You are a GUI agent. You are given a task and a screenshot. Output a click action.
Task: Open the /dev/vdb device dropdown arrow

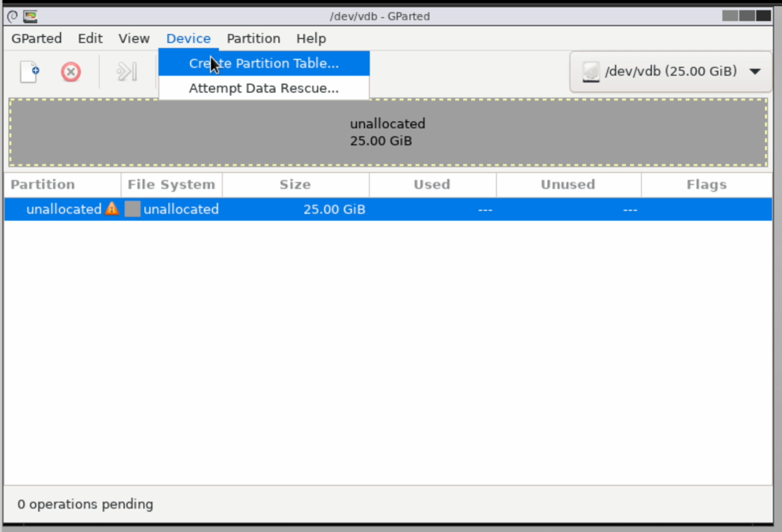[x=755, y=72]
